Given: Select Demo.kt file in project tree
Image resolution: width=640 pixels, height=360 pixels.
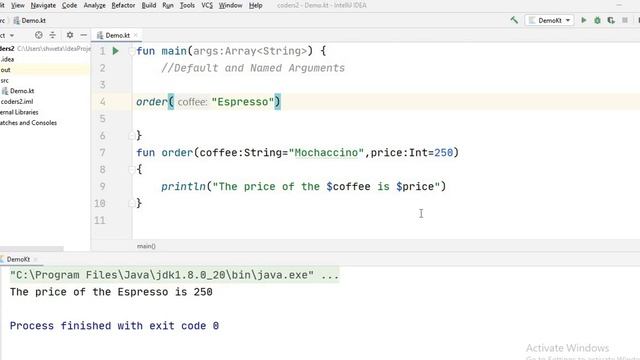Looking at the screenshot, I should pyautogui.click(x=18, y=91).
